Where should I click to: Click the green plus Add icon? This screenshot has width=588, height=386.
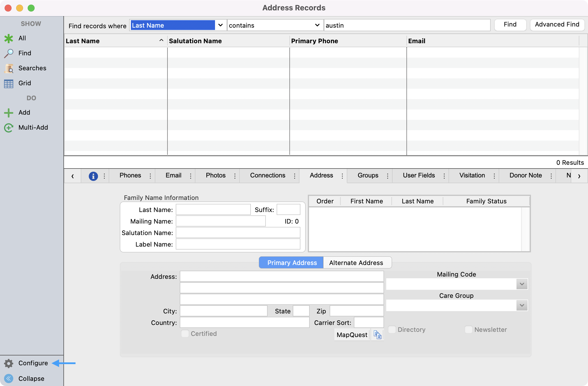pos(9,113)
